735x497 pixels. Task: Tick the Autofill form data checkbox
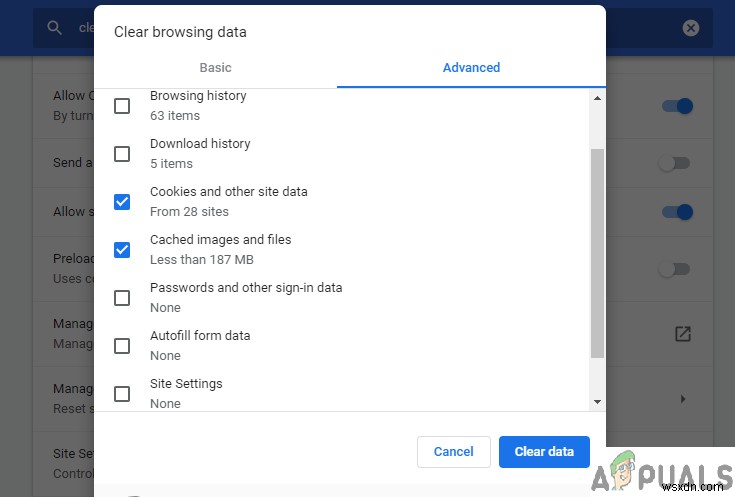(x=122, y=346)
